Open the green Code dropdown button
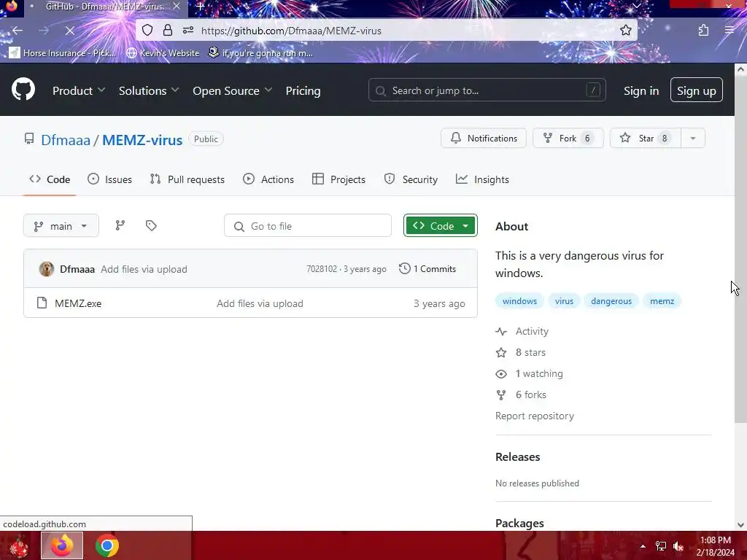The width and height of the screenshot is (747, 560). (x=440, y=226)
